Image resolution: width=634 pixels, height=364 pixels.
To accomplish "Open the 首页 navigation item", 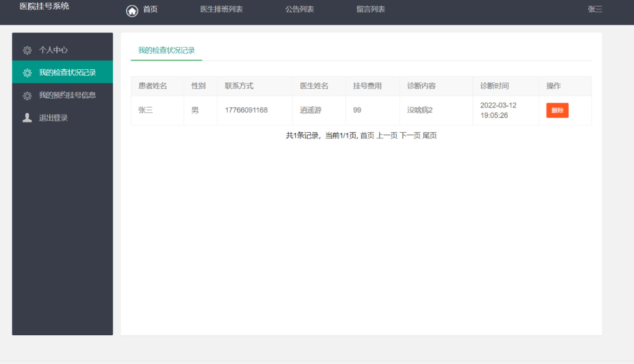I will click(x=150, y=9).
